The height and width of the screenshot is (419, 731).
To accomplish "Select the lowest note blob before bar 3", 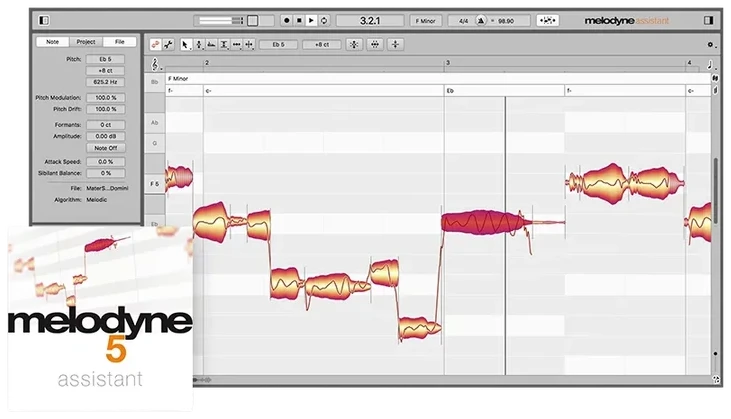I will (420, 328).
